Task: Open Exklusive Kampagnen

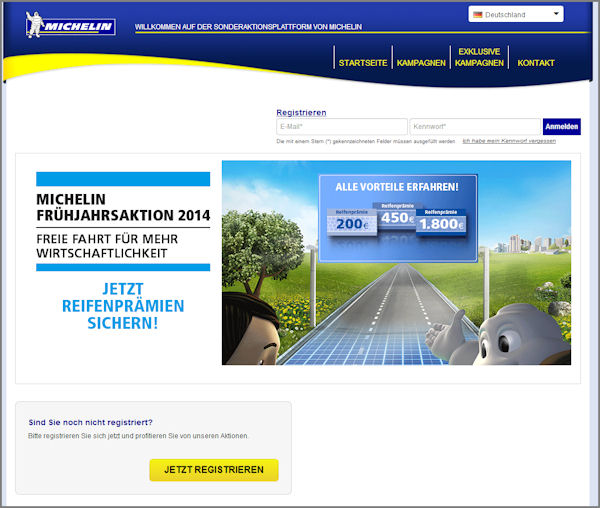Action: pos(479,57)
